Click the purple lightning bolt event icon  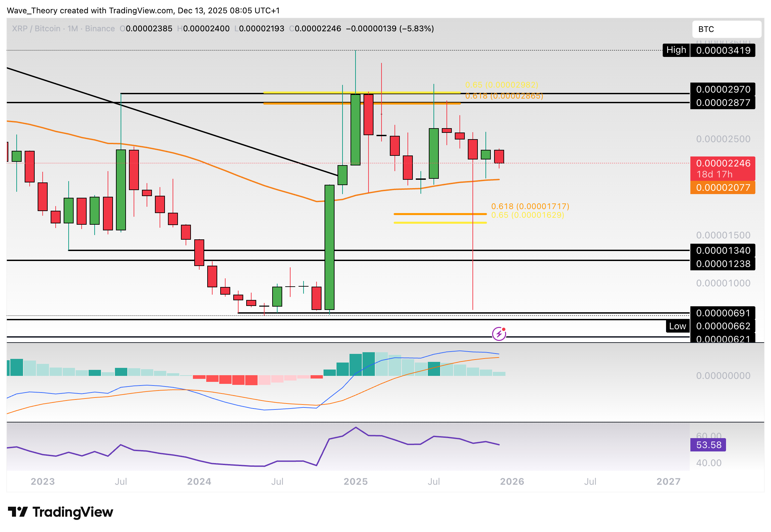pyautogui.click(x=499, y=334)
